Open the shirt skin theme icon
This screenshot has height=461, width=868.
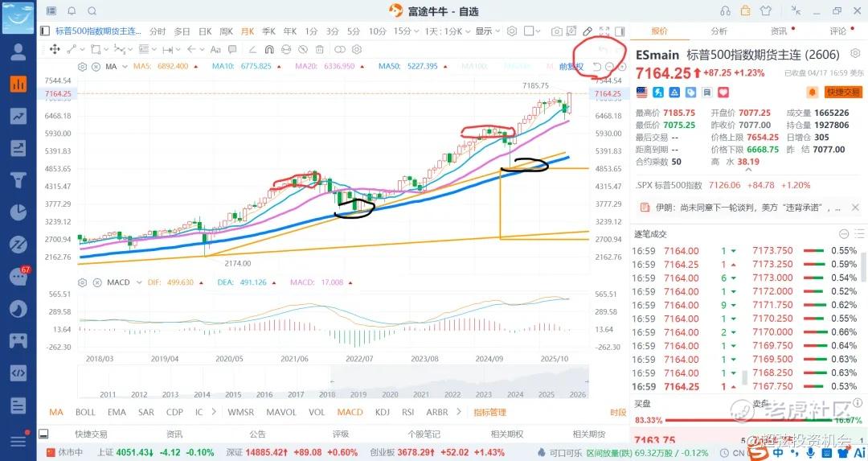tap(766, 10)
